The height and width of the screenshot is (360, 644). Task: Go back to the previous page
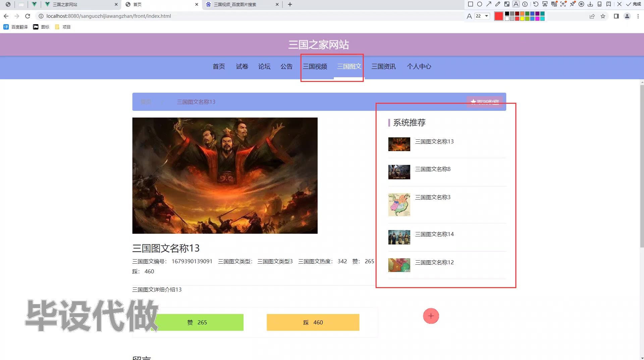pos(6,16)
